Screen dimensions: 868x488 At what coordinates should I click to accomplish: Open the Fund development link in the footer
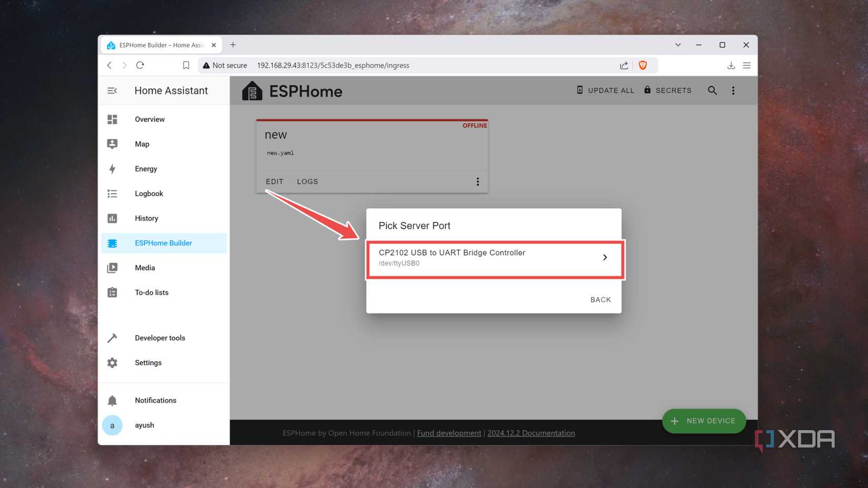(449, 433)
